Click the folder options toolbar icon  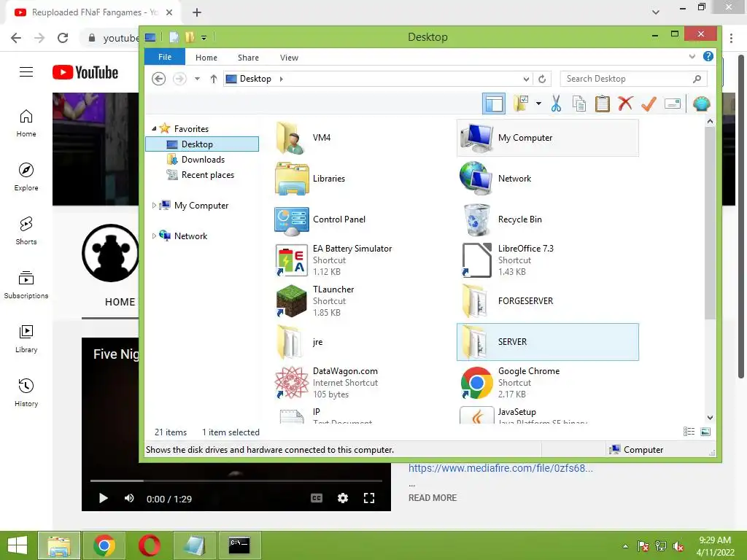[521, 104]
